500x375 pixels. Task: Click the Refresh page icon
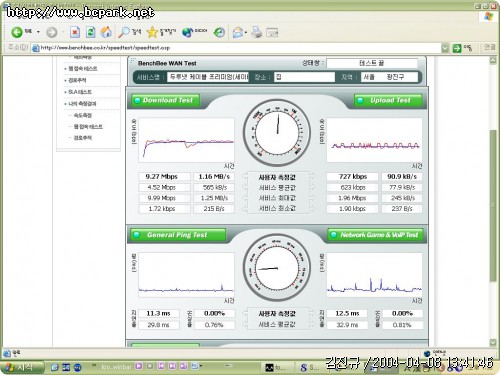tap(90, 32)
